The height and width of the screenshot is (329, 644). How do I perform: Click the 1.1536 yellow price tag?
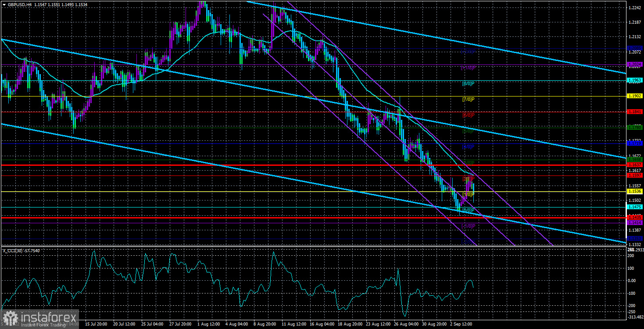pos(635,191)
